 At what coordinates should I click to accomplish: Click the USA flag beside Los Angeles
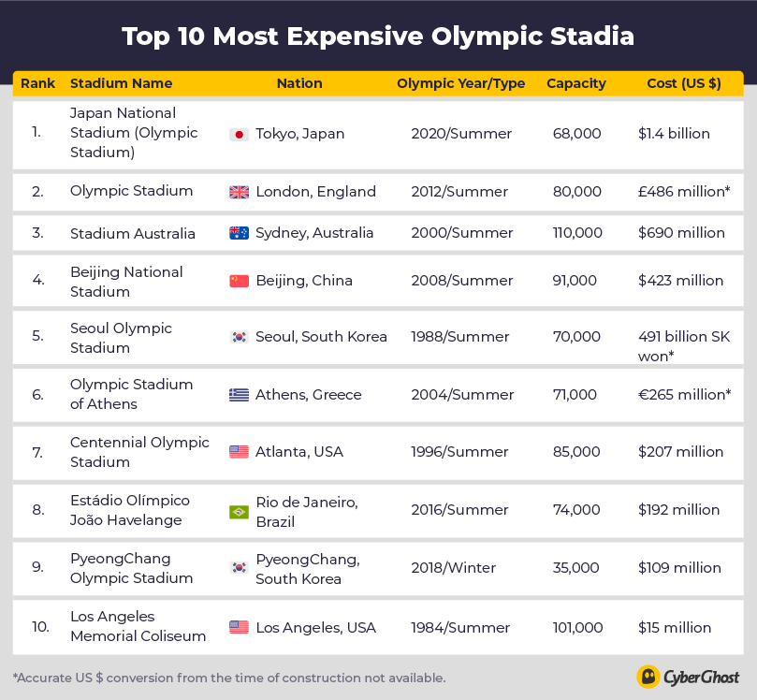click(239, 627)
